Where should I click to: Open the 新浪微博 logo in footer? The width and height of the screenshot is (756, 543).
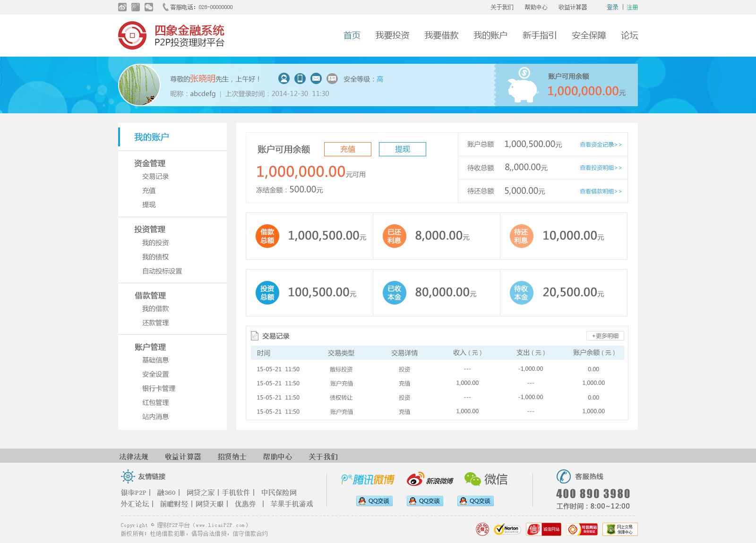tap(430, 479)
